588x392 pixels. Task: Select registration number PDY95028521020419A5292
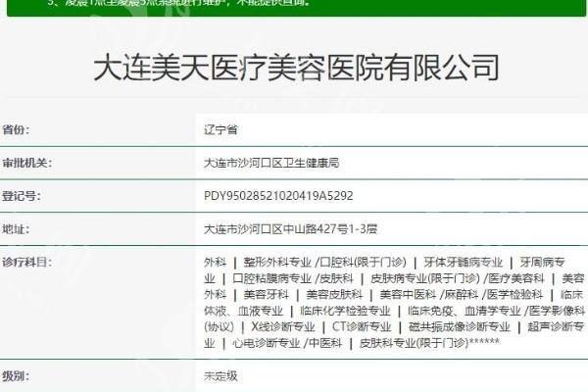coord(278,196)
